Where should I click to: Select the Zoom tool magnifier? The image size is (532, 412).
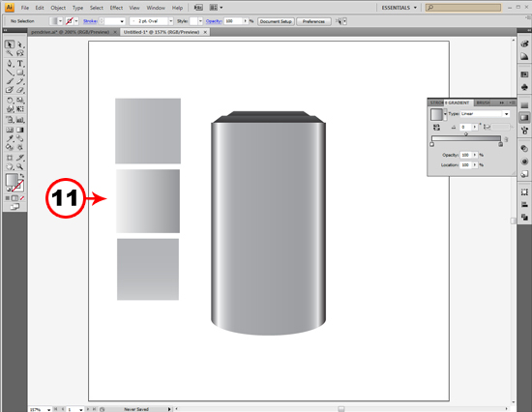(20, 166)
